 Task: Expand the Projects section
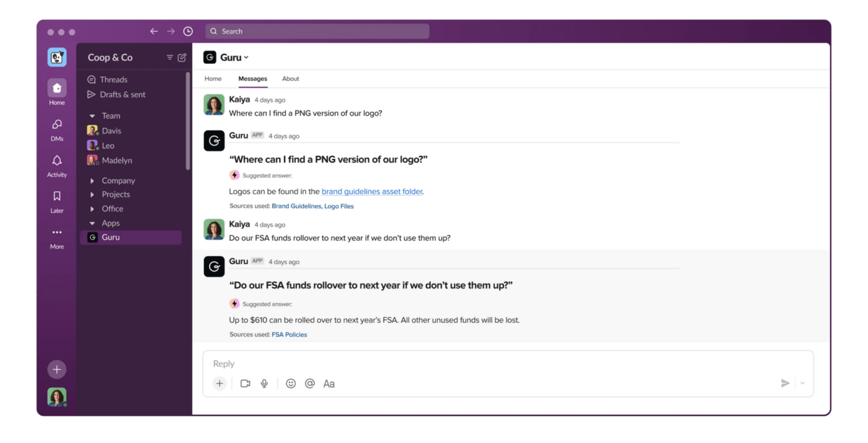[92, 195]
